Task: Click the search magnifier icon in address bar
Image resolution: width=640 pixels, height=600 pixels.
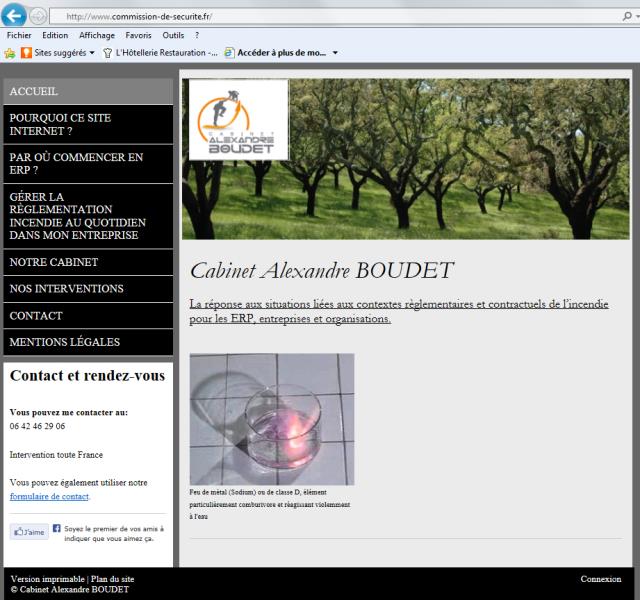Action: (627, 16)
